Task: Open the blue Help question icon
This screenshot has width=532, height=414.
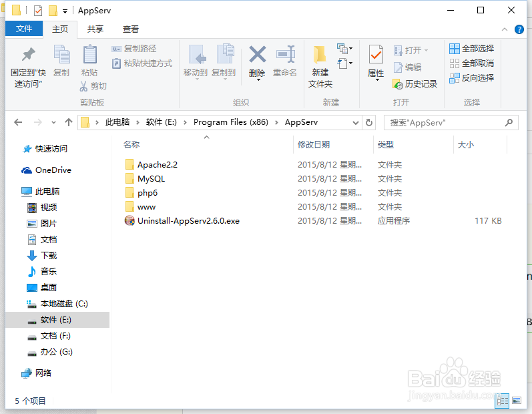Action: click(x=519, y=29)
